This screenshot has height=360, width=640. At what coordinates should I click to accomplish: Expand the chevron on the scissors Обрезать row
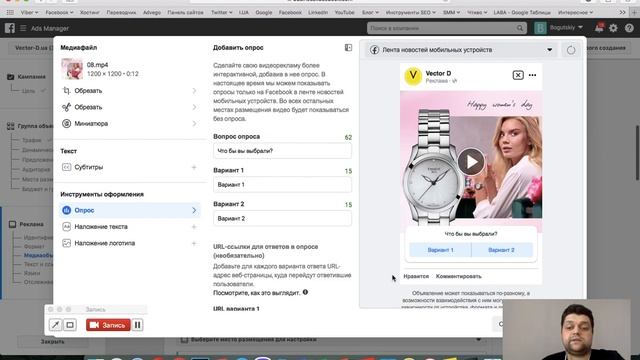pyautogui.click(x=194, y=107)
